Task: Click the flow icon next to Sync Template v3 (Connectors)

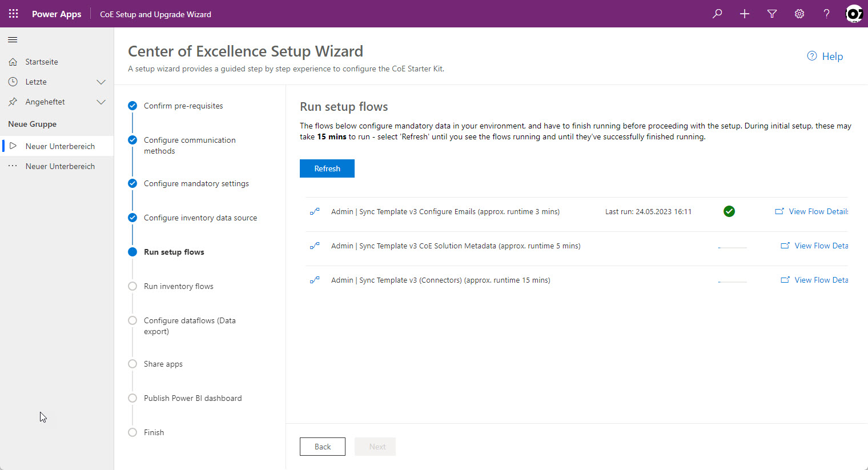Action: point(315,280)
